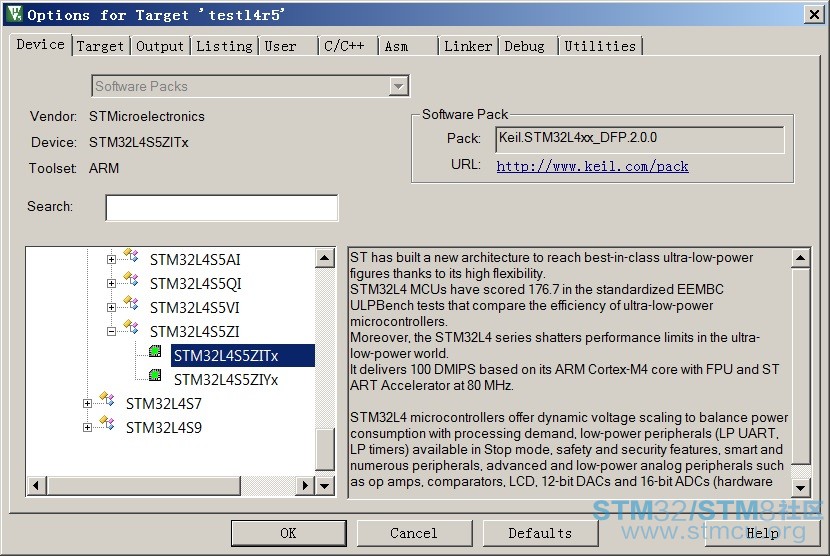The width and height of the screenshot is (830, 556).
Task: Click the STMicroelectronics vendor text
Action: (147, 116)
